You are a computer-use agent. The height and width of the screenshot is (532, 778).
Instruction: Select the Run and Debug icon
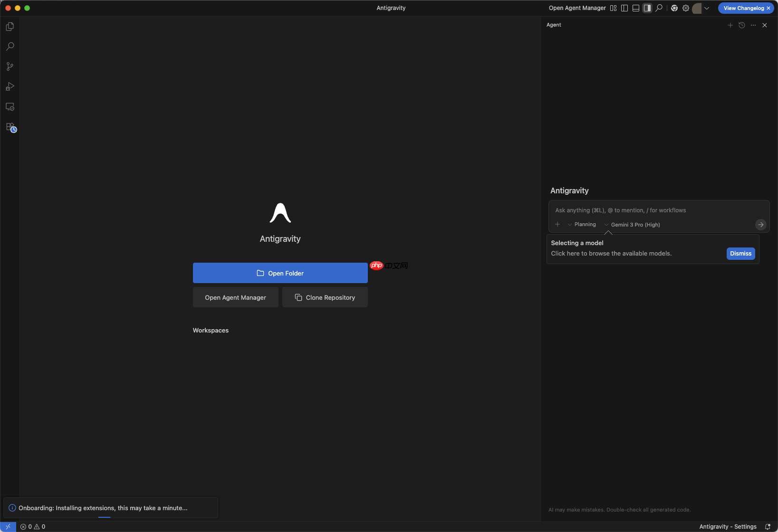10,86
